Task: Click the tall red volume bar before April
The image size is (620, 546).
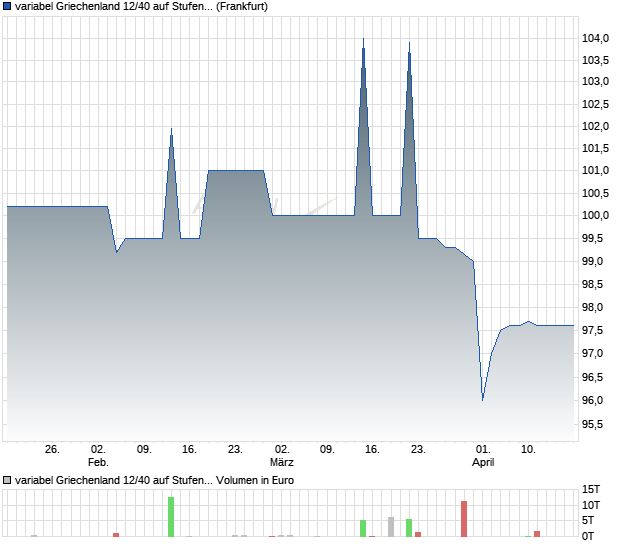Action: [464, 519]
